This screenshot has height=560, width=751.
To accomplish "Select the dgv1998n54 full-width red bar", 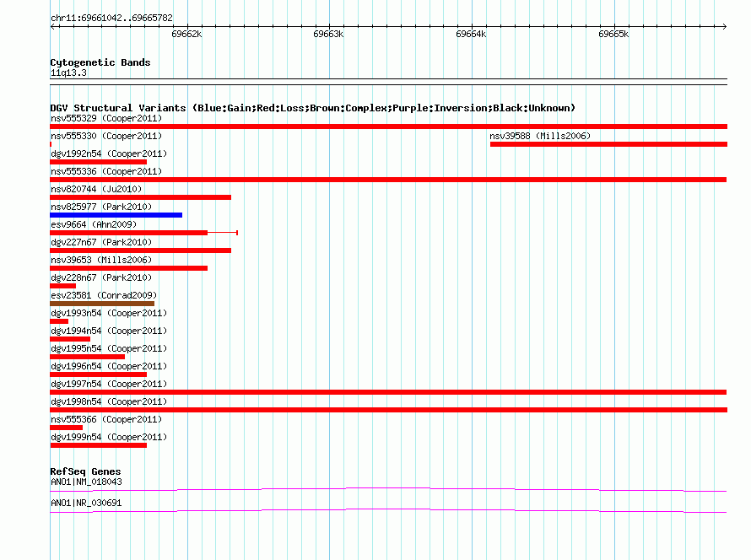I will [388, 410].
